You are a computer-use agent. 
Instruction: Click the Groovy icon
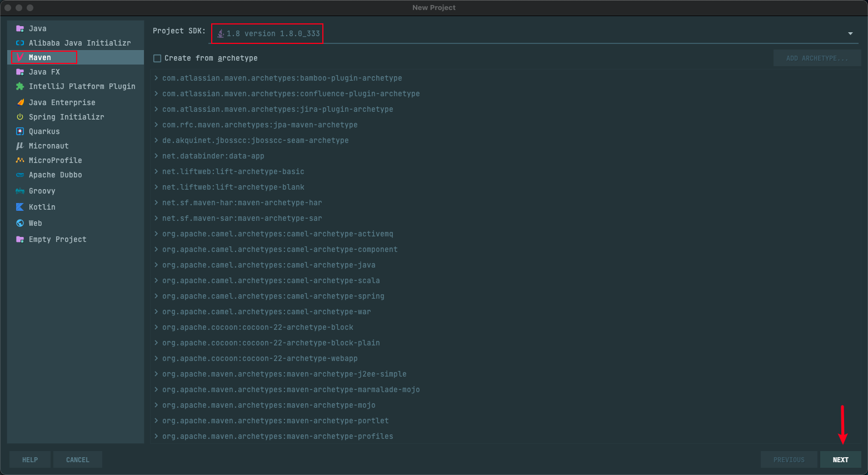tap(20, 191)
